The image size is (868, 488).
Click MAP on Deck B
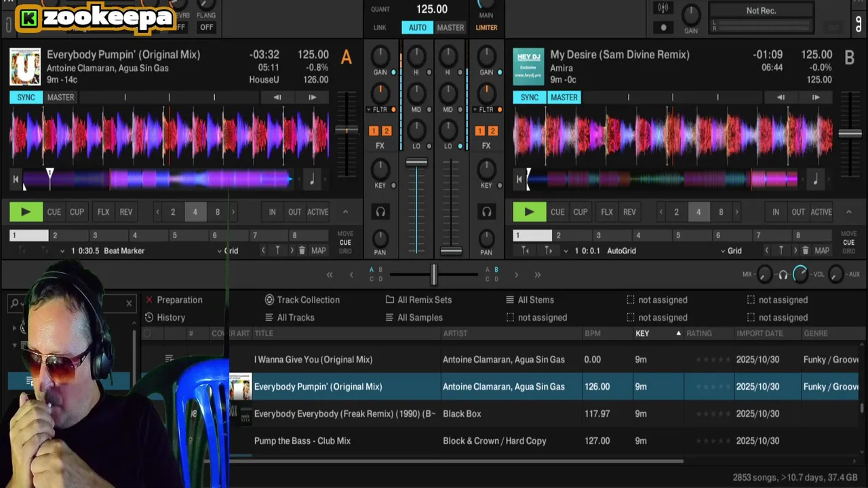click(x=822, y=251)
